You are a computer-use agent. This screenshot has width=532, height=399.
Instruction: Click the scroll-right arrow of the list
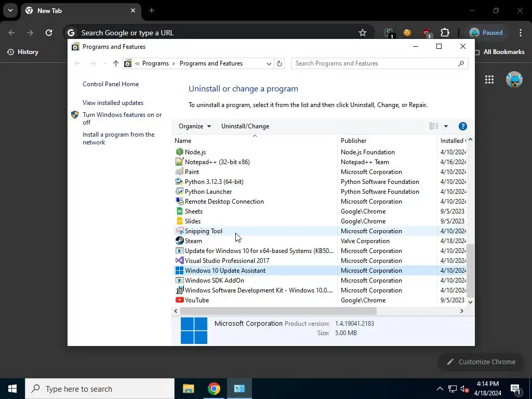coord(461,311)
